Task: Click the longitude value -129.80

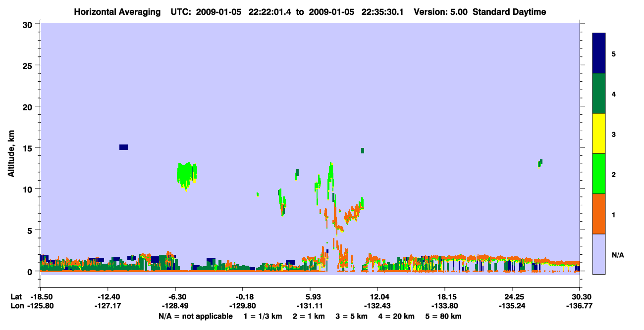Action: click(x=242, y=306)
